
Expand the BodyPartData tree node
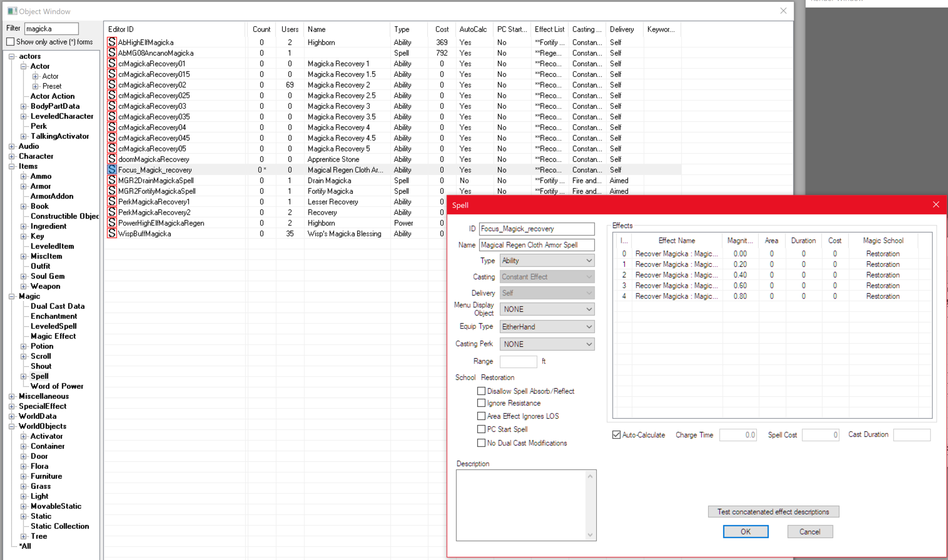click(x=23, y=106)
